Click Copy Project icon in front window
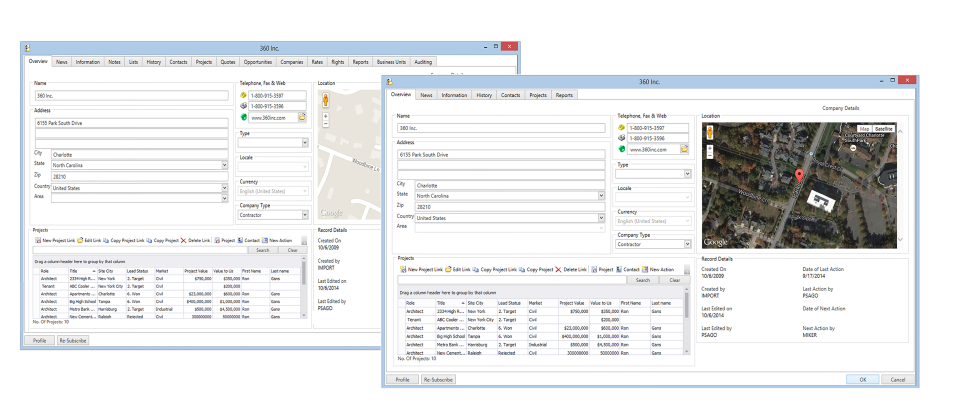 tap(522, 269)
